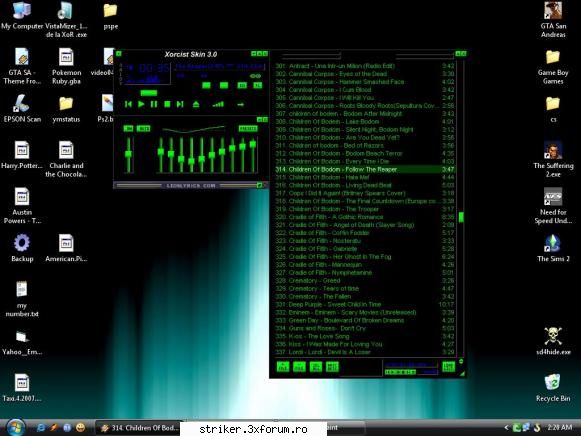Select track 331 Deep Purple - Sweet Child In Time
Screen dimensions: 581x436
[x=365, y=304]
